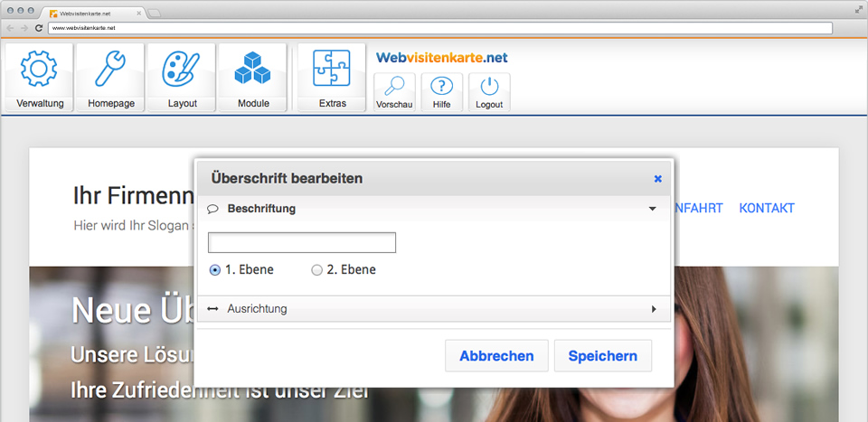Click the Neue Überschrift hero heading

pos(133,310)
